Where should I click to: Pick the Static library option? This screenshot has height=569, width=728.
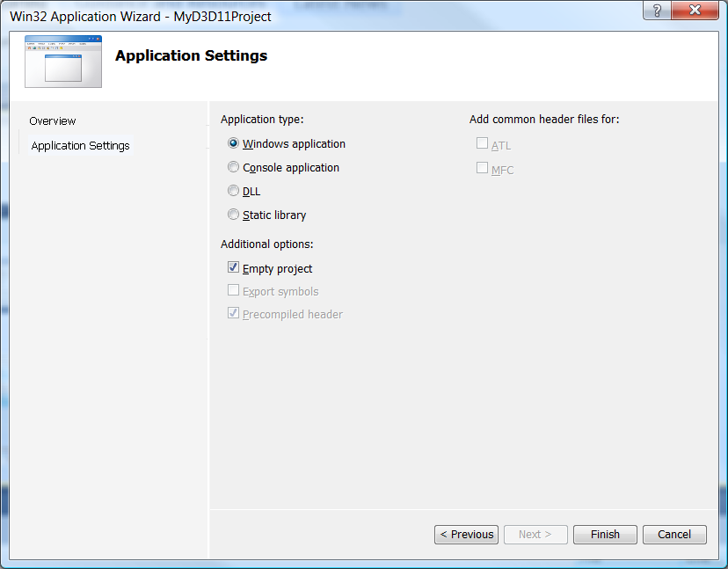(233, 215)
